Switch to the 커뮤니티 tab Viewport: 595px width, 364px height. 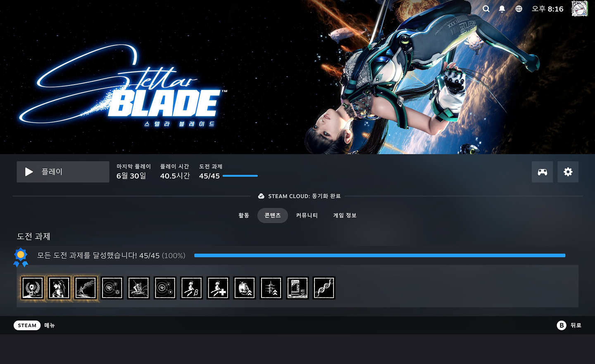307,215
